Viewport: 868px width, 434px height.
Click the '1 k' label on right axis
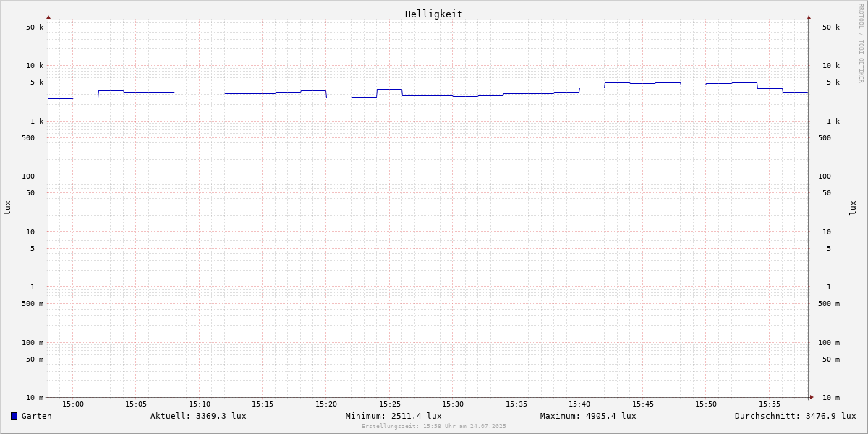pos(833,122)
